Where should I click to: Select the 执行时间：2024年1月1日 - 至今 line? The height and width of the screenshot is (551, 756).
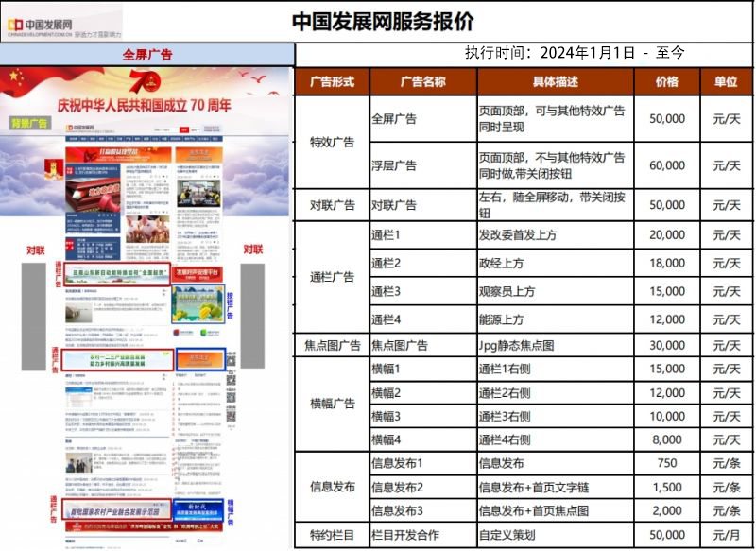[x=575, y=53]
